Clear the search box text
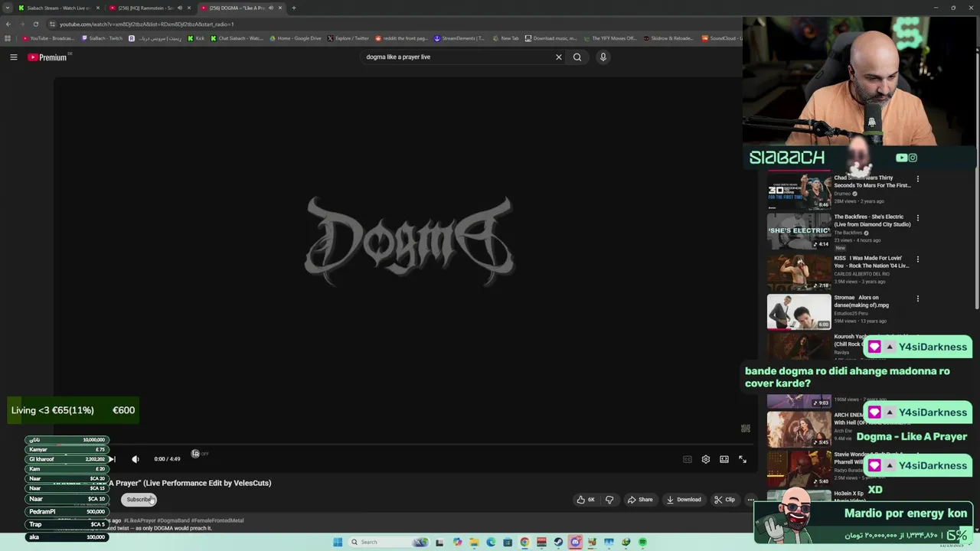Image resolution: width=980 pixels, height=551 pixels. point(559,57)
